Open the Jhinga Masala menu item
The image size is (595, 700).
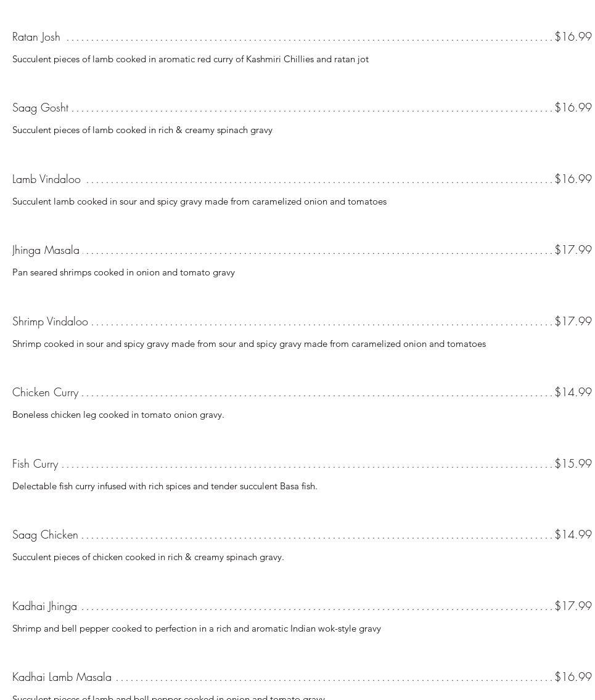[46, 250]
